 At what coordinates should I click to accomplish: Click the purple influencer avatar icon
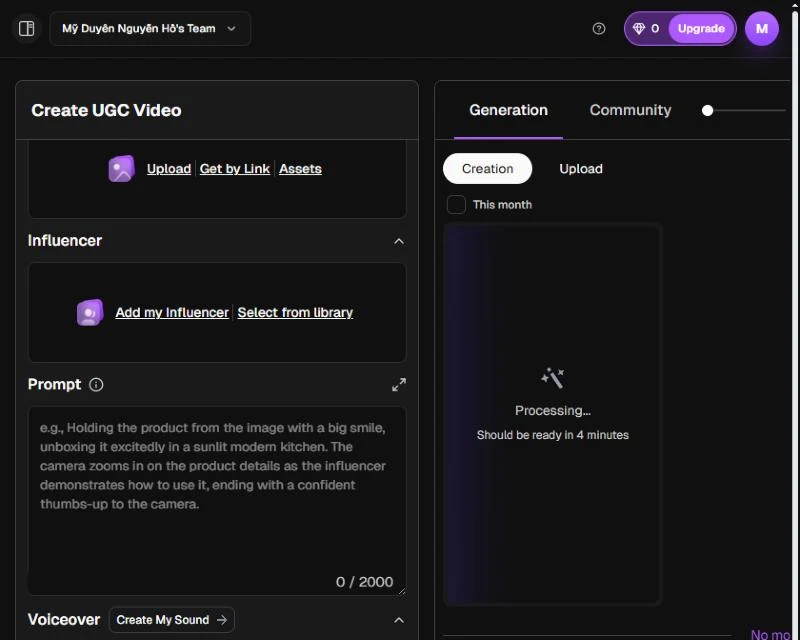[90, 312]
